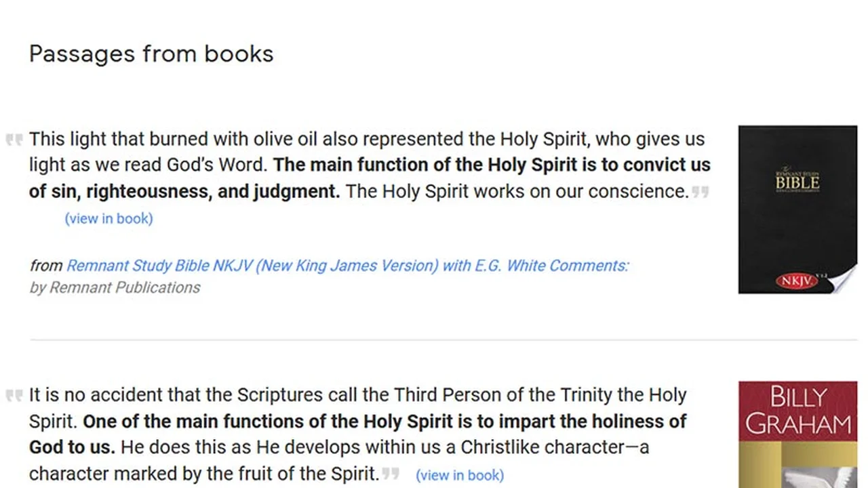Open "view in book" under the Remnant passage
This screenshot has width=868, height=488.
[108, 218]
